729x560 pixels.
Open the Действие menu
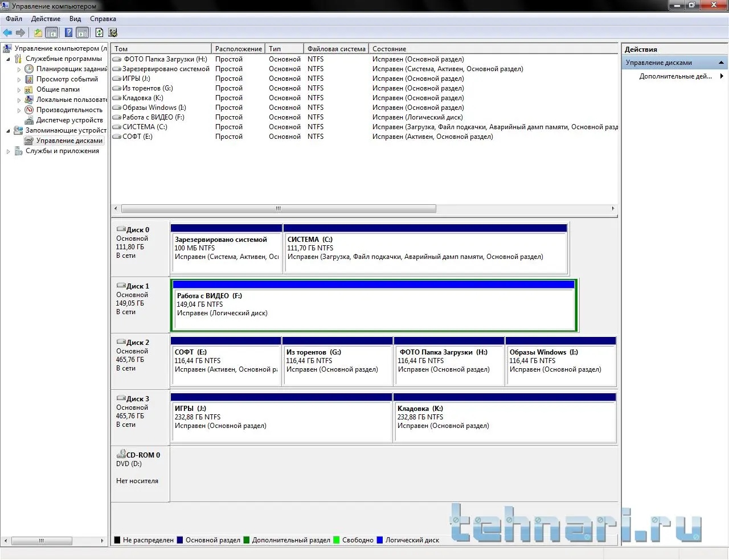[46, 19]
